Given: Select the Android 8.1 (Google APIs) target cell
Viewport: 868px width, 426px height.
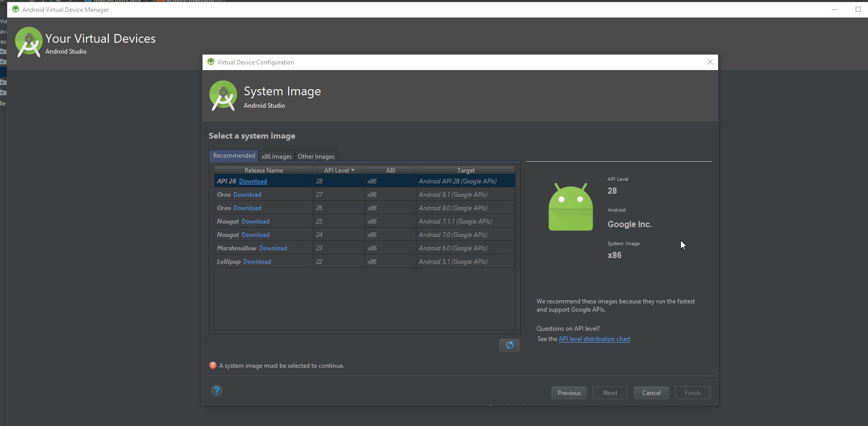Looking at the screenshot, I should tap(466, 195).
